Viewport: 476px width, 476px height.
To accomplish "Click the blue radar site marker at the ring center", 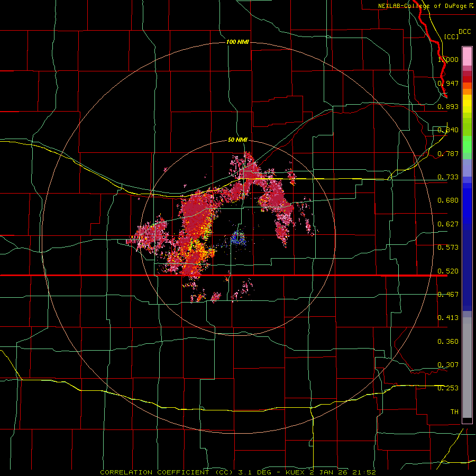I will pyautogui.click(x=237, y=237).
